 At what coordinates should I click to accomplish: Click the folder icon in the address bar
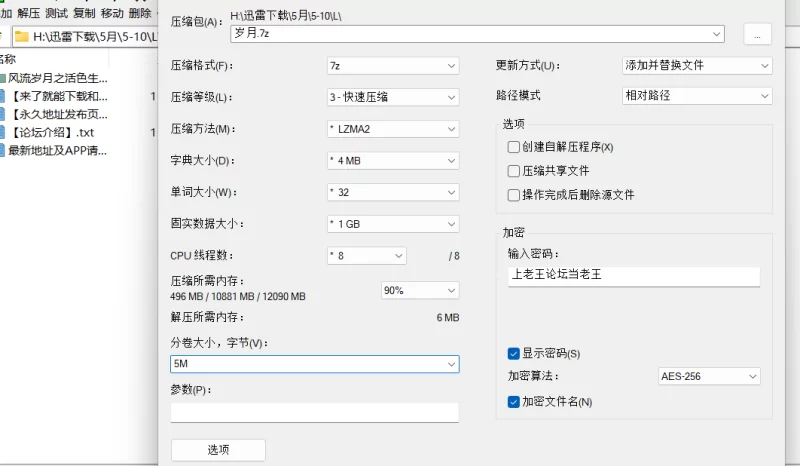click(21, 37)
